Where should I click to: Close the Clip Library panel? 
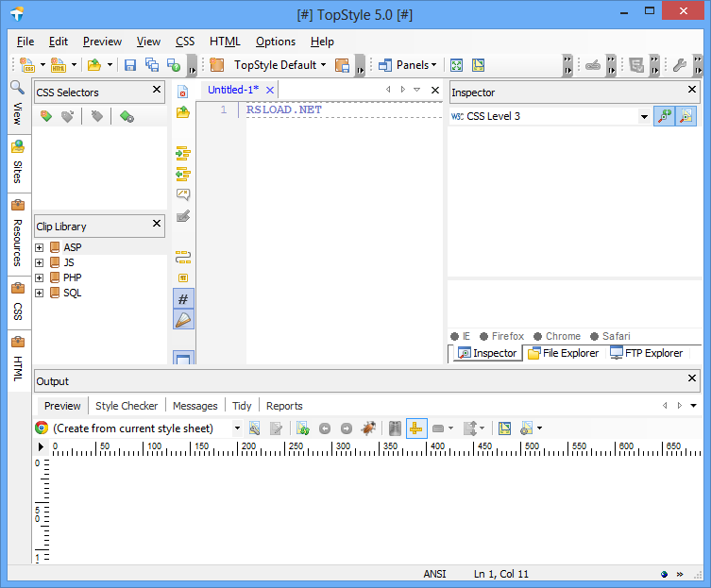click(157, 223)
